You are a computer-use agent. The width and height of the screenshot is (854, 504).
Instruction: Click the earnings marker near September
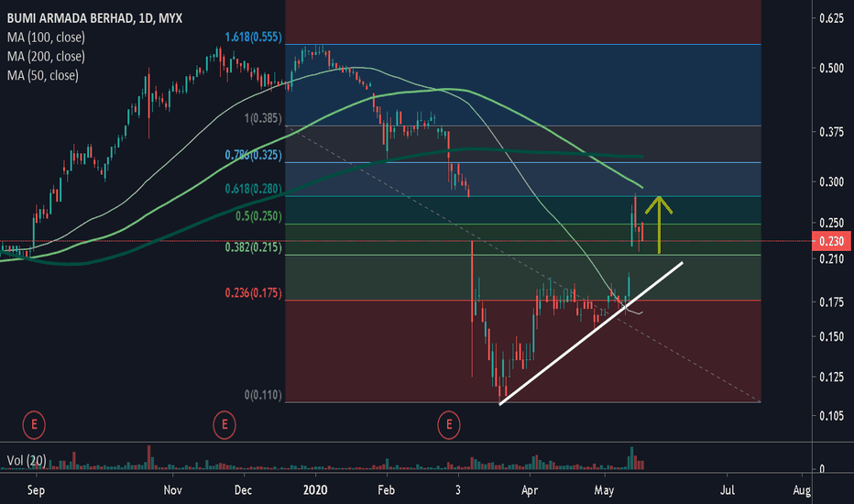[x=34, y=424]
